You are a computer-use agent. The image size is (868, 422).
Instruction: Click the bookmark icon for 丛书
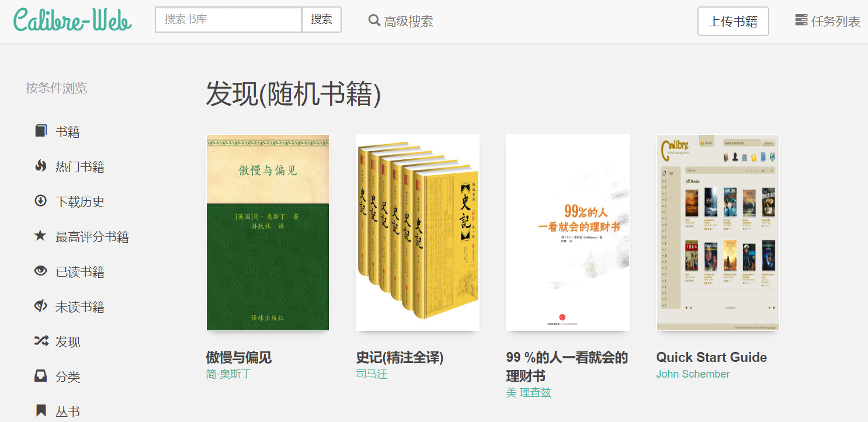pyautogui.click(x=40, y=411)
